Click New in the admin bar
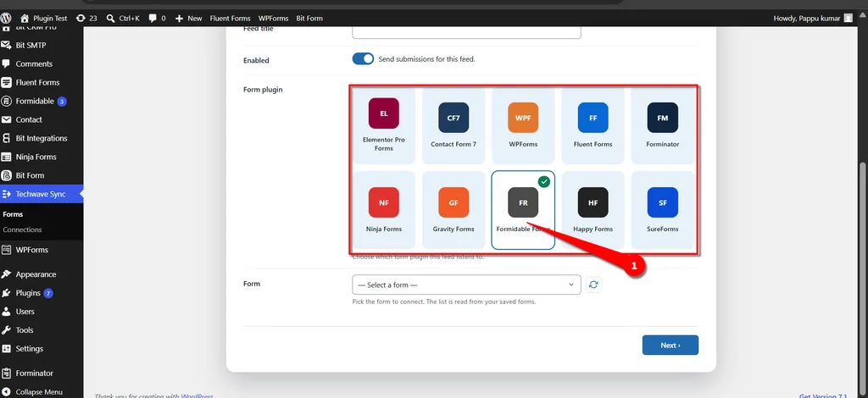Image resolution: width=868 pixels, height=398 pixels. 189,19
